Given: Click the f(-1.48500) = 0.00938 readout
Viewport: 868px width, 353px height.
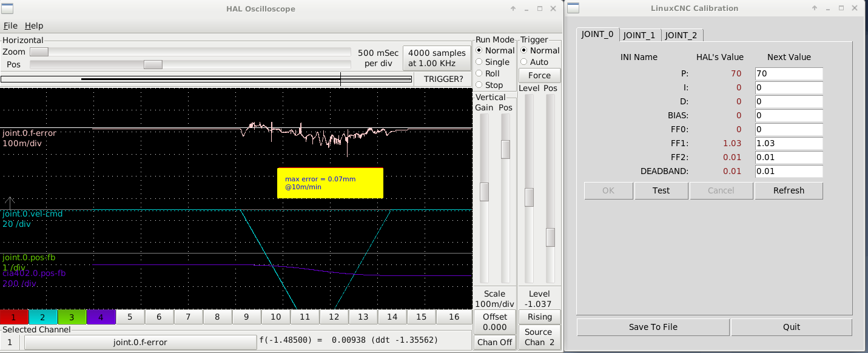Looking at the screenshot, I should pos(349,340).
